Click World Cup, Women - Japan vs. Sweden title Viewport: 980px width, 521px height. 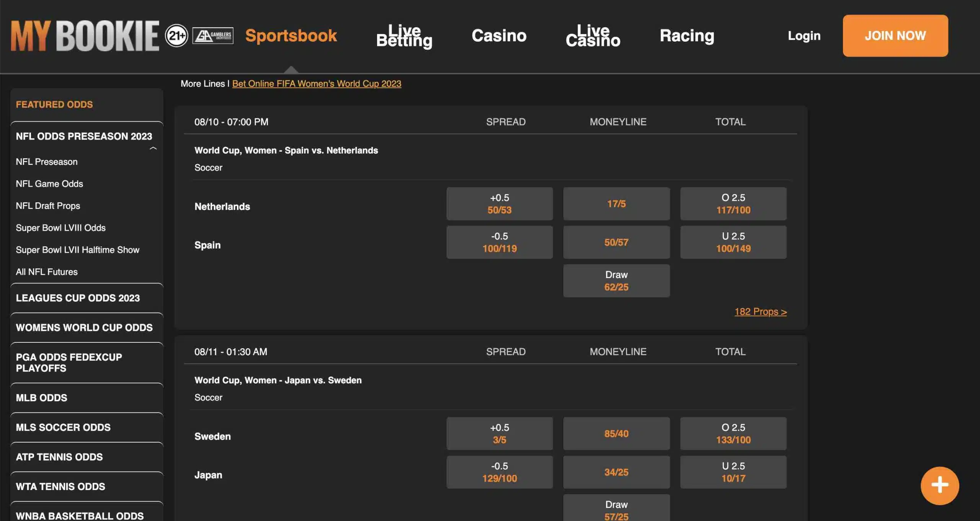(278, 380)
